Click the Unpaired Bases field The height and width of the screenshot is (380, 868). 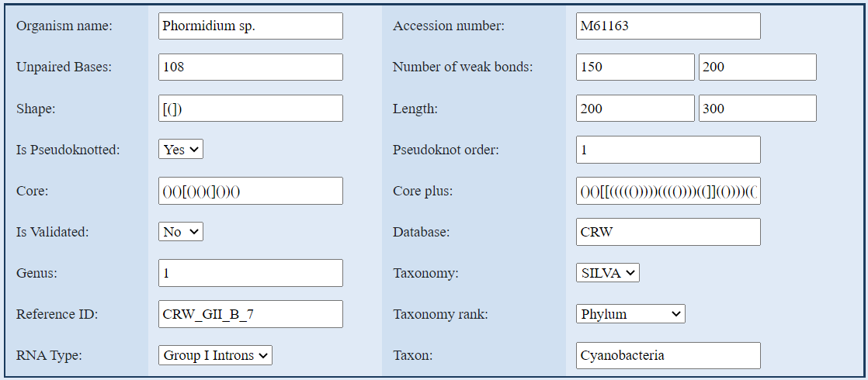[250, 67]
